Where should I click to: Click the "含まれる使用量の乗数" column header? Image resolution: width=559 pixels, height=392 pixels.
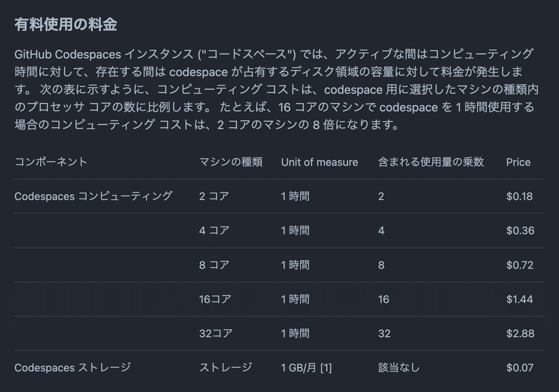(431, 162)
